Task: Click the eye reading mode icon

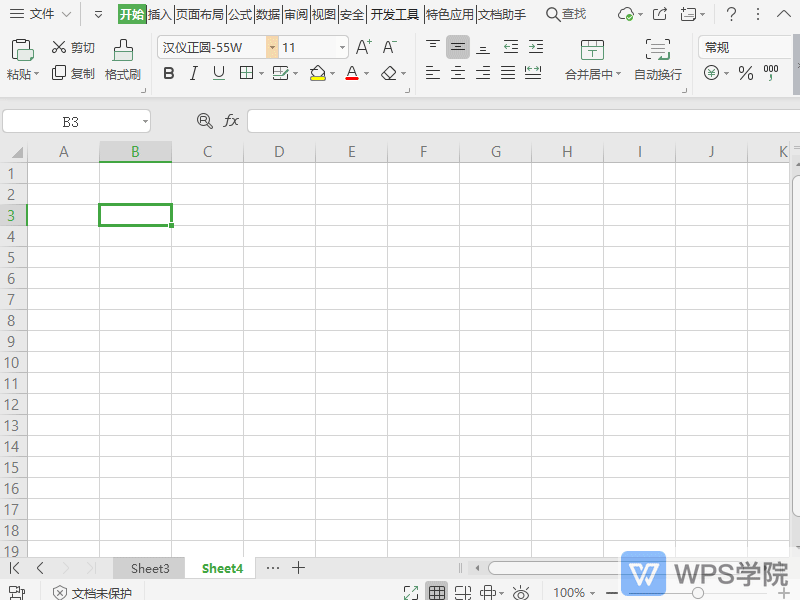Action: point(520,593)
